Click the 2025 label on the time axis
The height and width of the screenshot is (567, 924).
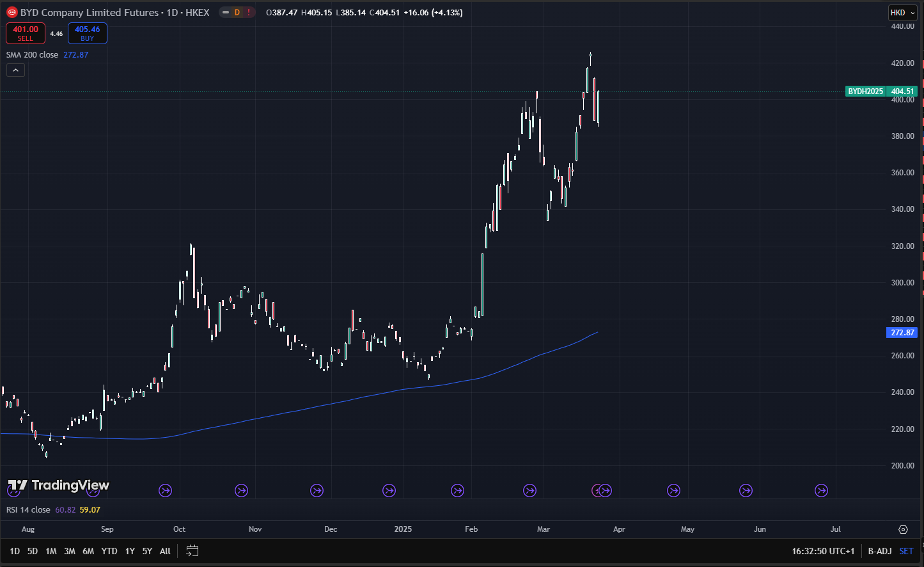tap(403, 529)
